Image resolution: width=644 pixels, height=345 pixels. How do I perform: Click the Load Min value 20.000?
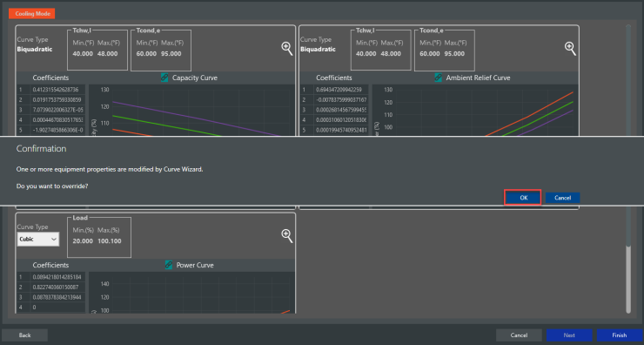(83, 241)
